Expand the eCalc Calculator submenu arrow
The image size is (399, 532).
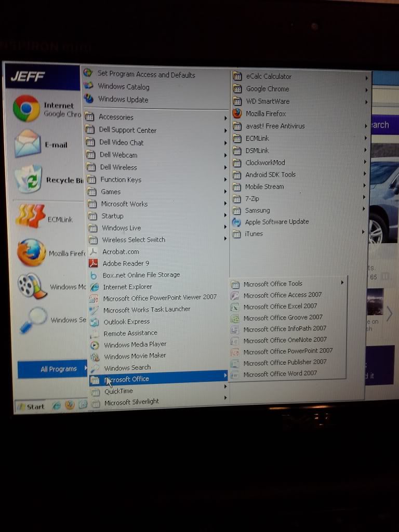coord(367,78)
